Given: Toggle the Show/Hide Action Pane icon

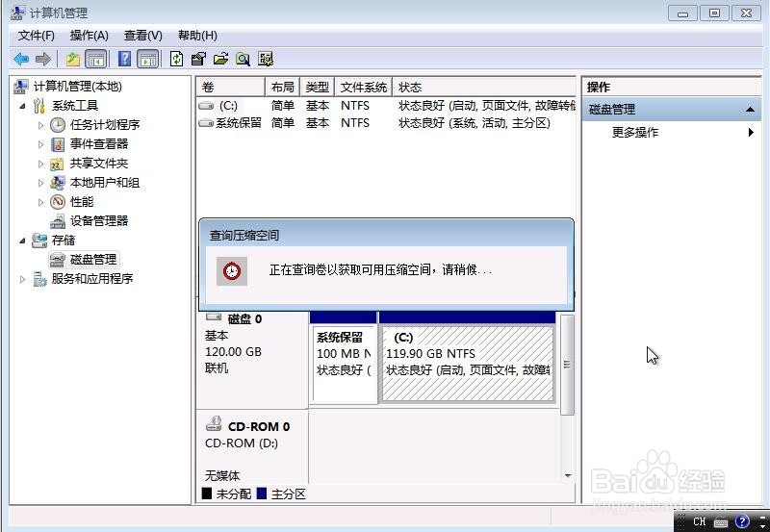Looking at the screenshot, I should pyautogui.click(x=148, y=60).
